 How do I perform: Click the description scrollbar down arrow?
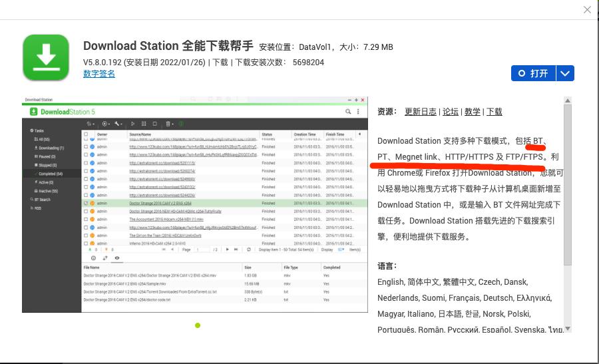click(568, 329)
